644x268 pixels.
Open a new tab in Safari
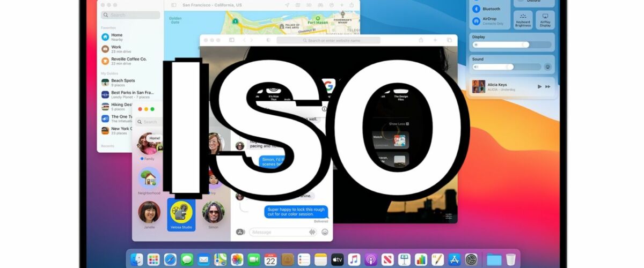[435, 40]
